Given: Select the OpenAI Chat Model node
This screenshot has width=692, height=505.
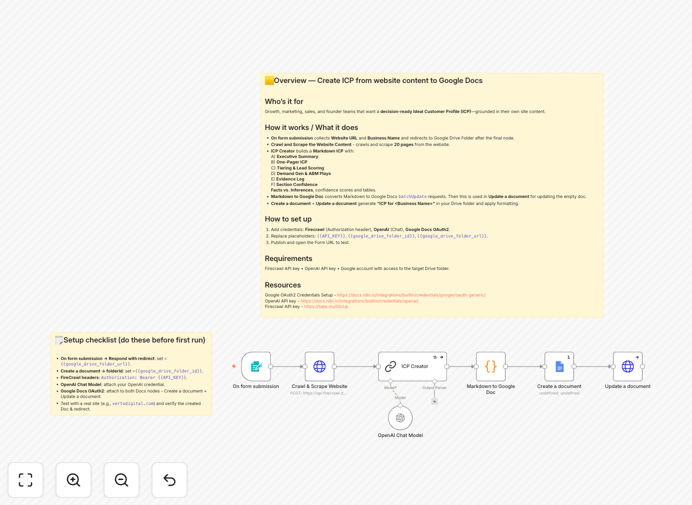Looking at the screenshot, I should point(400,418).
